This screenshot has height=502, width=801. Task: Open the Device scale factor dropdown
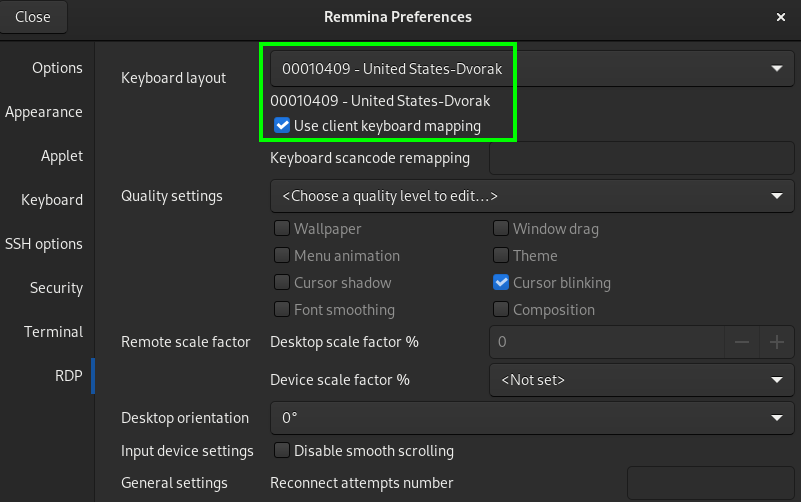click(642, 380)
